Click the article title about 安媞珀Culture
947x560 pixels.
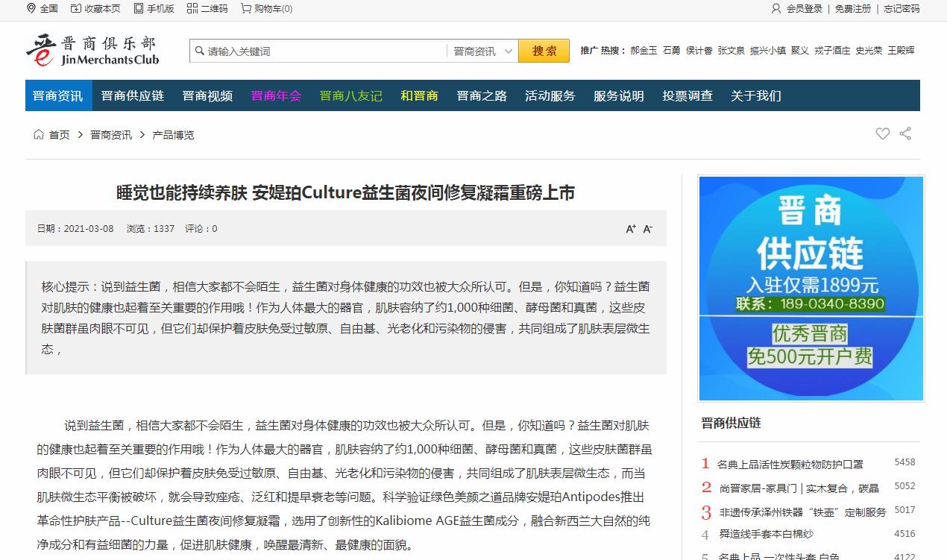pyautogui.click(x=346, y=192)
